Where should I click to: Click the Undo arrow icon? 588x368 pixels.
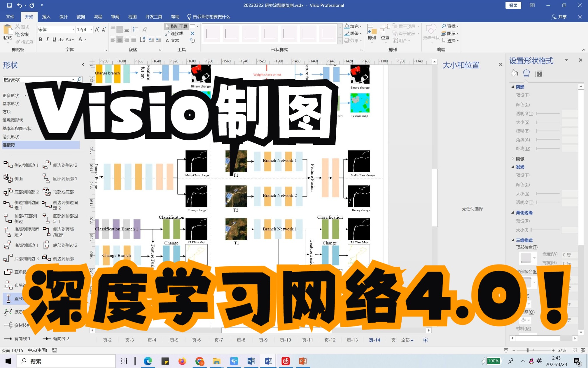tap(19, 5)
